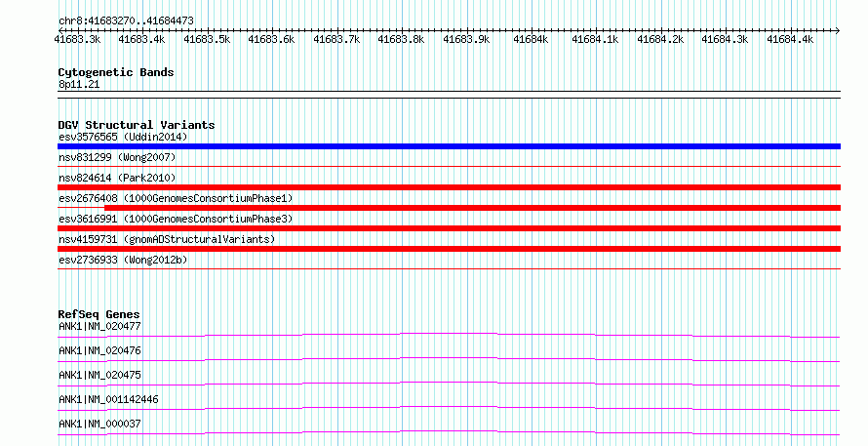868x446 pixels.
Task: Click the magenta ANK1|NM_001142446 transcript line
Action: [449, 408]
